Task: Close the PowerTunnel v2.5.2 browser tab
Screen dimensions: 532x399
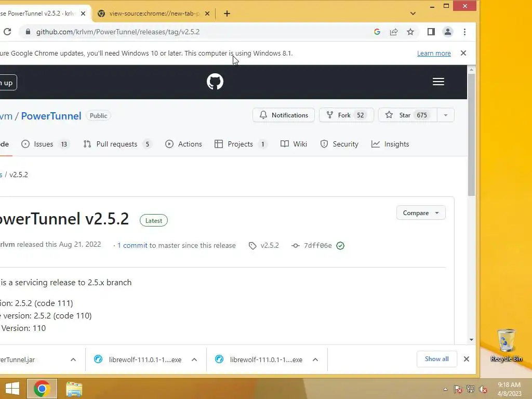Action: 83,14
